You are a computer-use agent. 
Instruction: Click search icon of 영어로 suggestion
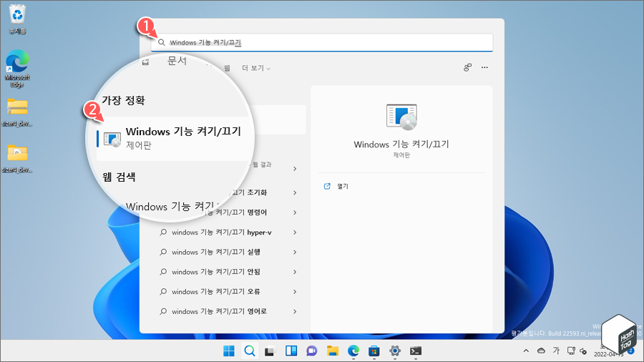tap(163, 311)
